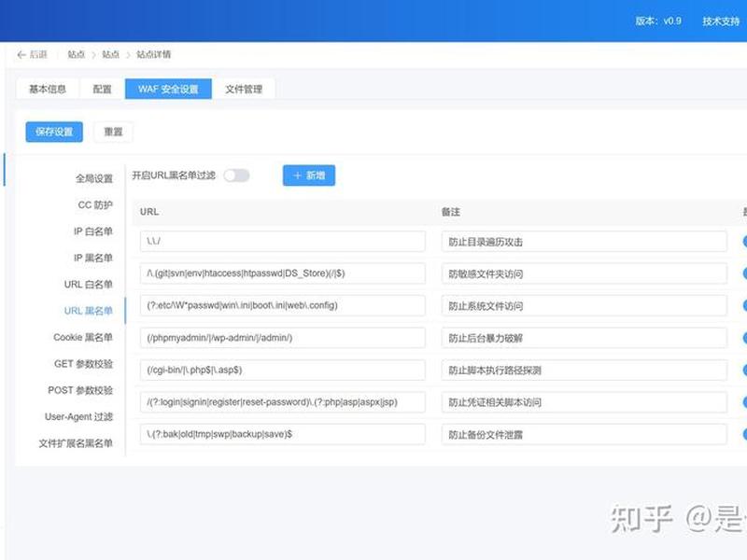Image resolution: width=747 pixels, height=560 pixels.
Task: Click the 版本: v0.9 label
Action: coord(658,21)
